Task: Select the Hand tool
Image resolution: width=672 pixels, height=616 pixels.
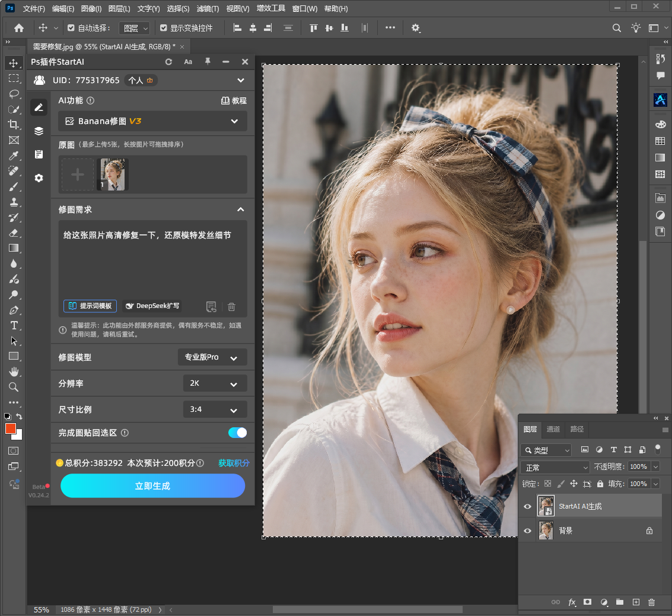Action: point(13,371)
